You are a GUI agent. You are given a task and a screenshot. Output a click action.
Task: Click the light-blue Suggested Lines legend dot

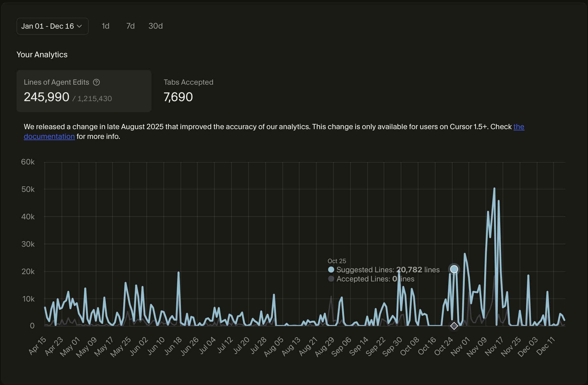(331, 270)
